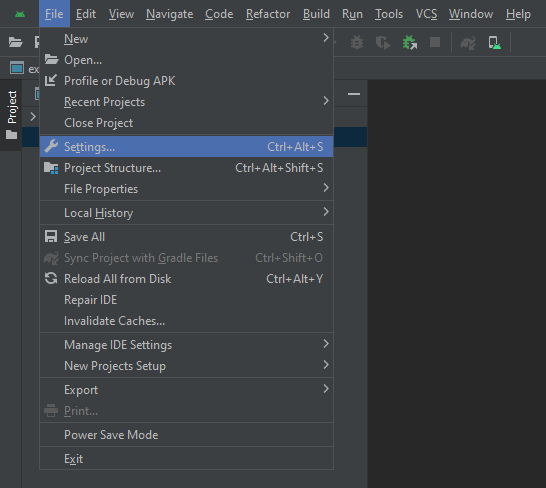Expand the New submenu arrow

(x=326, y=38)
